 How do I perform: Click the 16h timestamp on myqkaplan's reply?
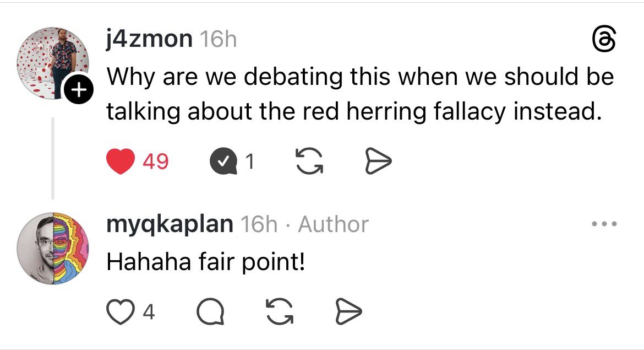[259, 224]
